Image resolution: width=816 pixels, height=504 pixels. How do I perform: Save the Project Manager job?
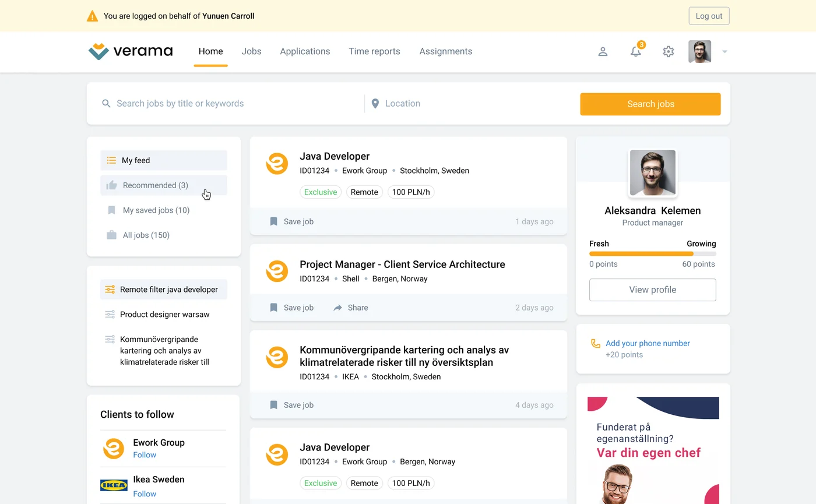coord(291,308)
